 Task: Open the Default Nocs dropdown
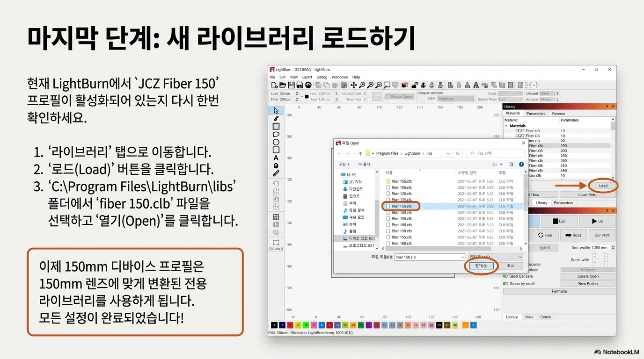pos(510,99)
